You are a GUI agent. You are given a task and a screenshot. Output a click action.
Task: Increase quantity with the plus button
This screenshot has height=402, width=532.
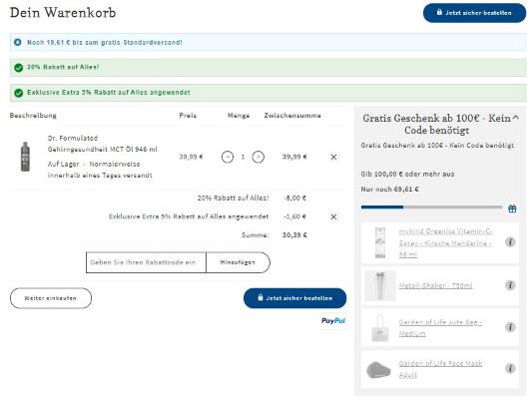259,157
